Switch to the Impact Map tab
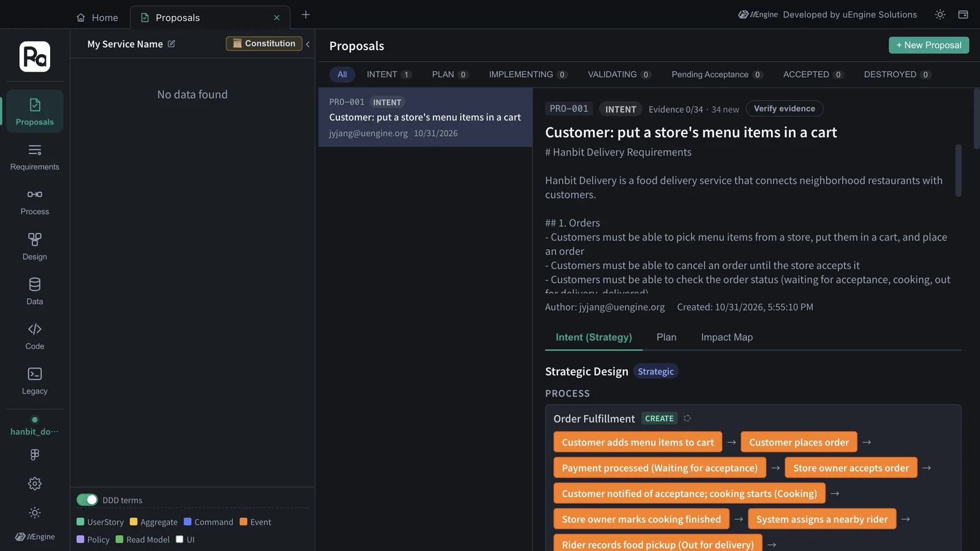 [727, 337]
